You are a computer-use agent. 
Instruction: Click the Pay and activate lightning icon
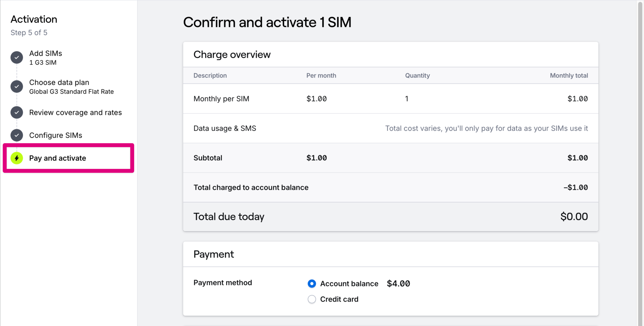(17, 158)
